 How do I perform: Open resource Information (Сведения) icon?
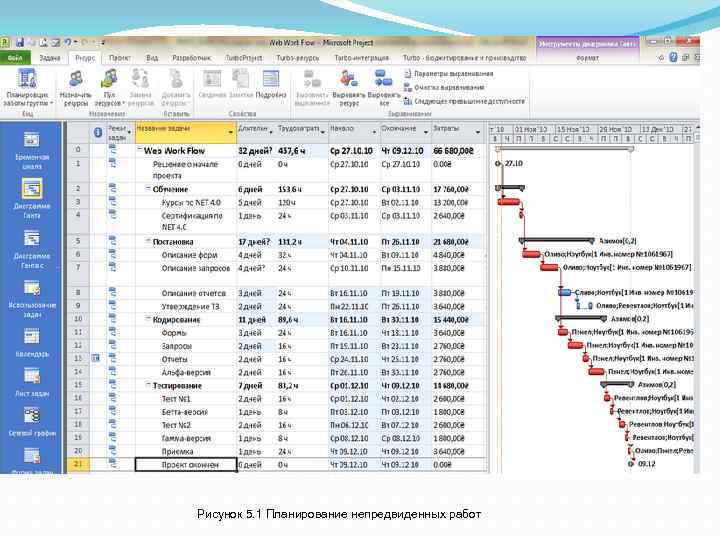tap(212, 79)
